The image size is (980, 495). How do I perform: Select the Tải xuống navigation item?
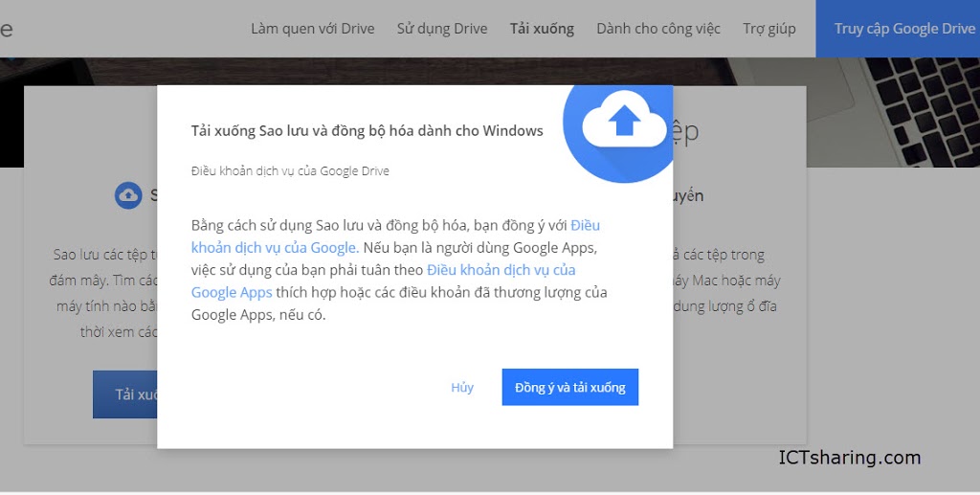coord(542,29)
